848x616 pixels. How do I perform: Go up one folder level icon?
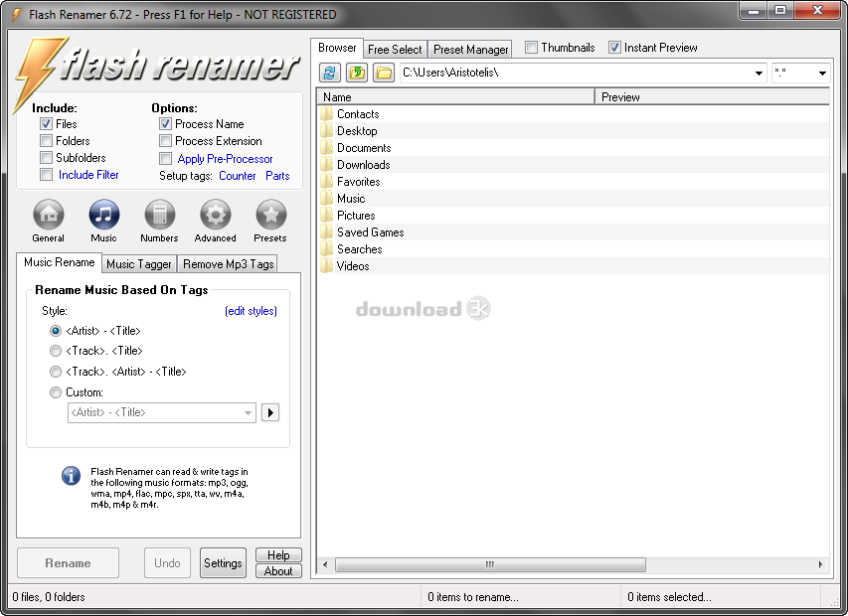coord(357,73)
